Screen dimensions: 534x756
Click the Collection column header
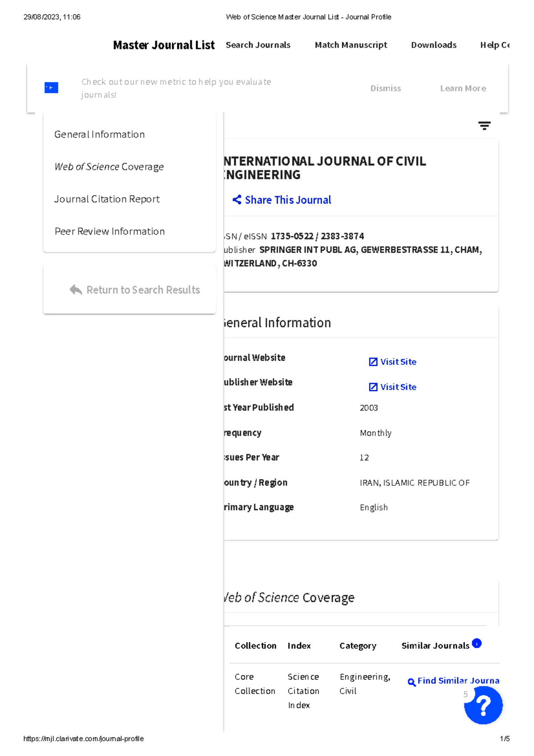(x=255, y=646)
